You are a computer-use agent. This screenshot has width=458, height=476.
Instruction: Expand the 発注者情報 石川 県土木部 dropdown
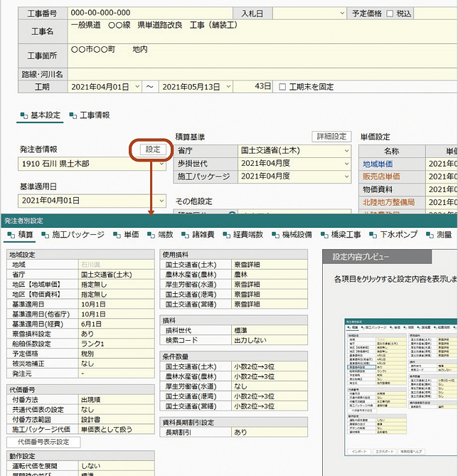pyautogui.click(x=161, y=164)
